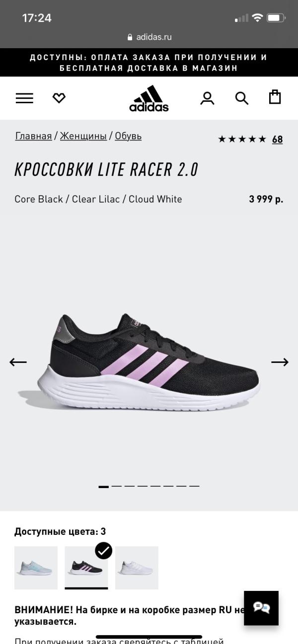Open the 68 reviews link

277,139
